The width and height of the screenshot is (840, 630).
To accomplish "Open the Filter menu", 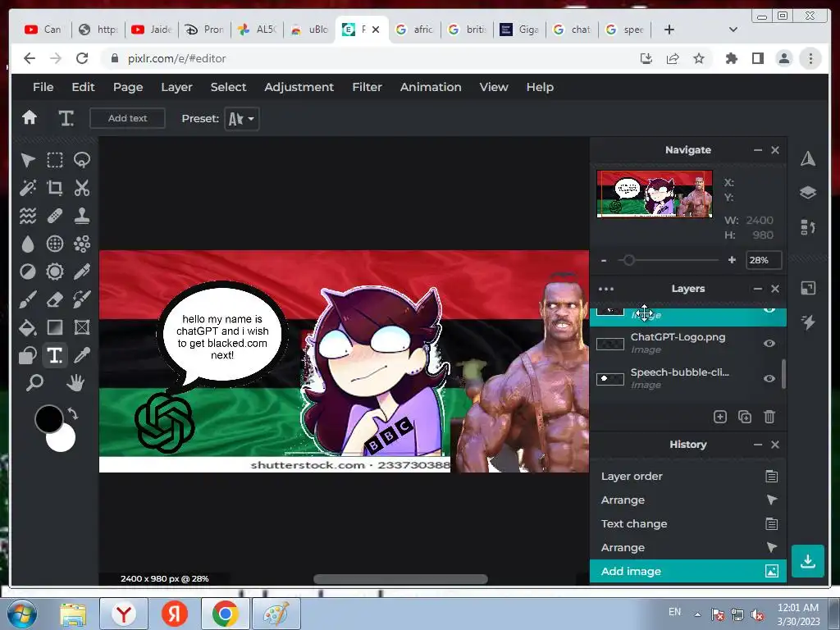I will (367, 87).
